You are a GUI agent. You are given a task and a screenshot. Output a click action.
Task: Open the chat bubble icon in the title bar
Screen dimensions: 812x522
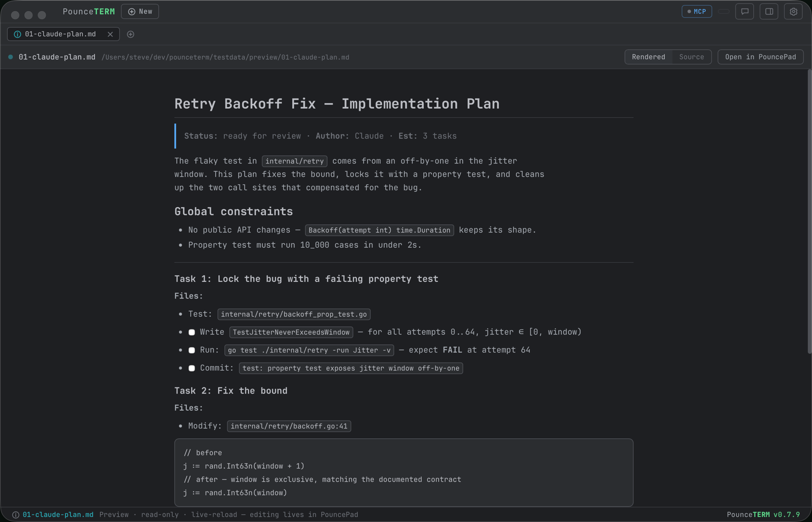coord(745,12)
